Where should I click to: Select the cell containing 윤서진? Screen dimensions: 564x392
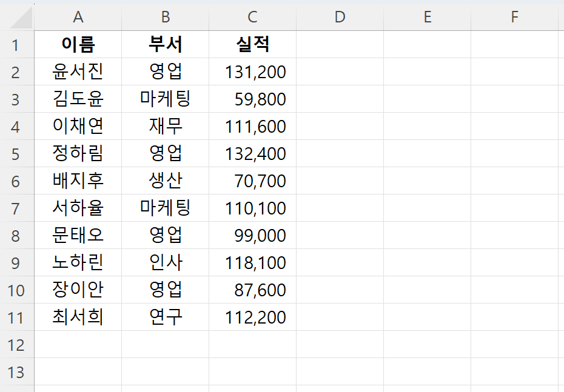(x=78, y=71)
